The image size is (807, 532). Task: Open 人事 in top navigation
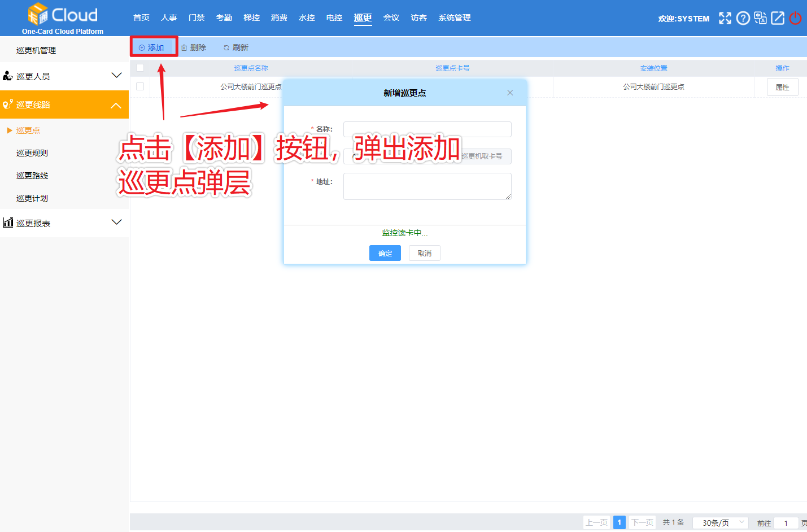[x=169, y=18]
